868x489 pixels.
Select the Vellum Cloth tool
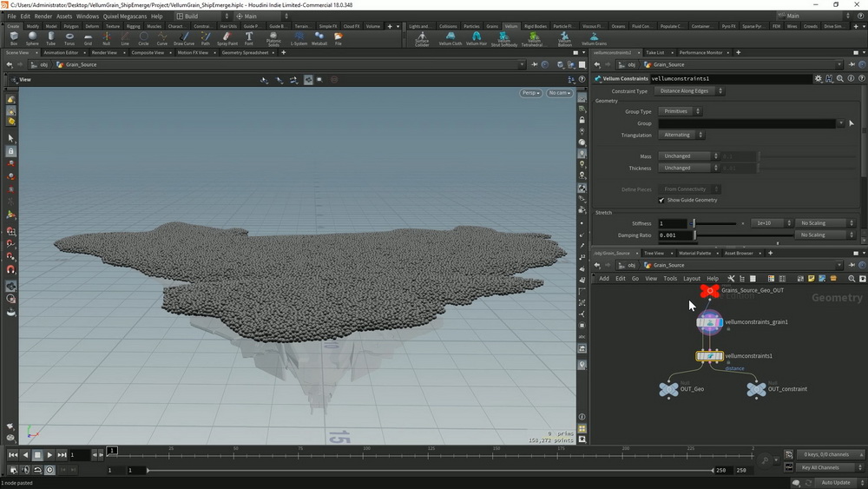click(x=450, y=38)
